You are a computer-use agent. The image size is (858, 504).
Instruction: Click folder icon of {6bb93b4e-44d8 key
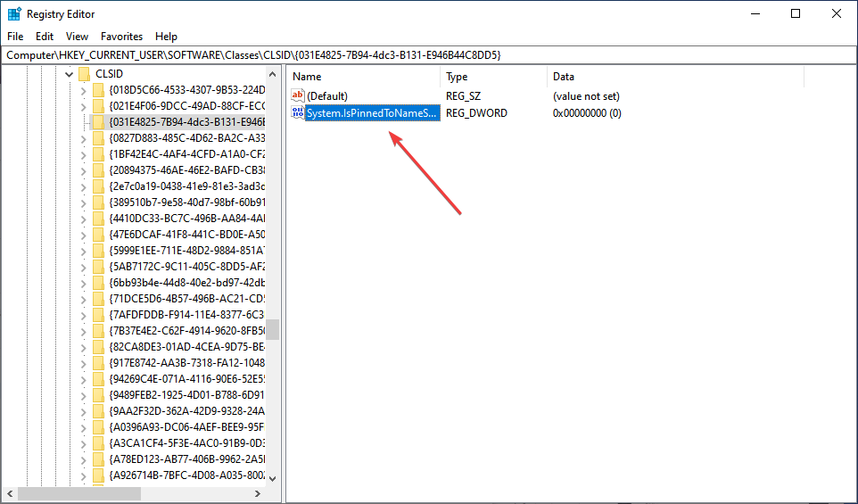98,283
